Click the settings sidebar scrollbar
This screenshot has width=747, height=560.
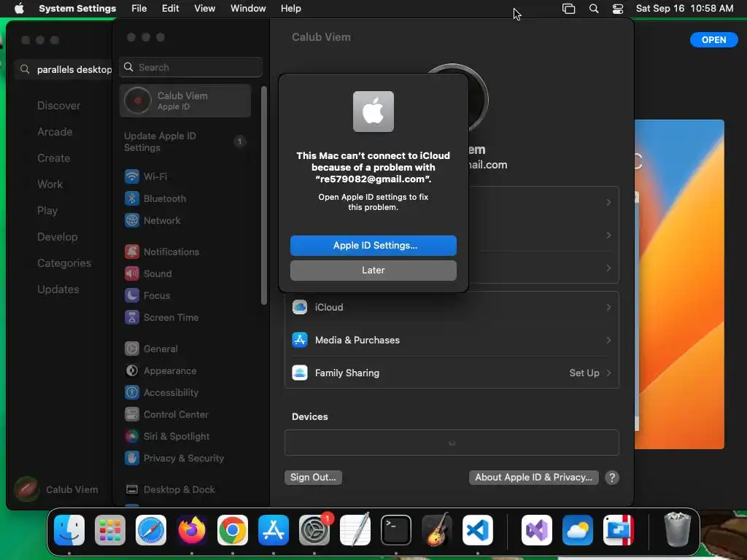click(264, 195)
